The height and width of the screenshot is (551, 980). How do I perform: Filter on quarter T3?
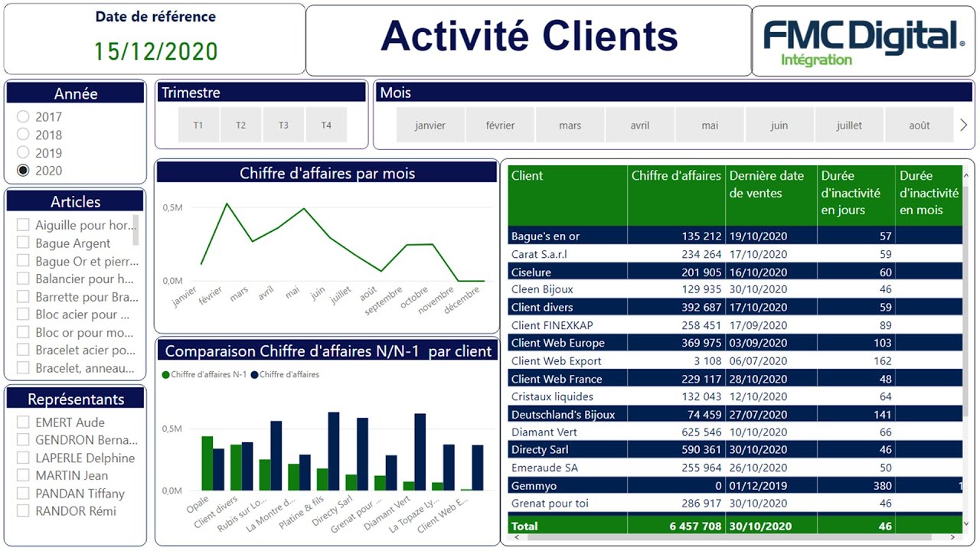point(283,125)
